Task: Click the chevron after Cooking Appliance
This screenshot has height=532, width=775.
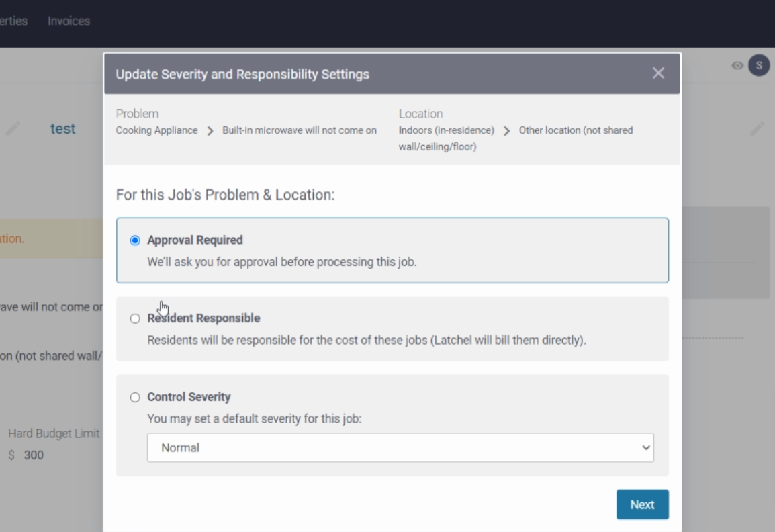Action: coord(210,131)
